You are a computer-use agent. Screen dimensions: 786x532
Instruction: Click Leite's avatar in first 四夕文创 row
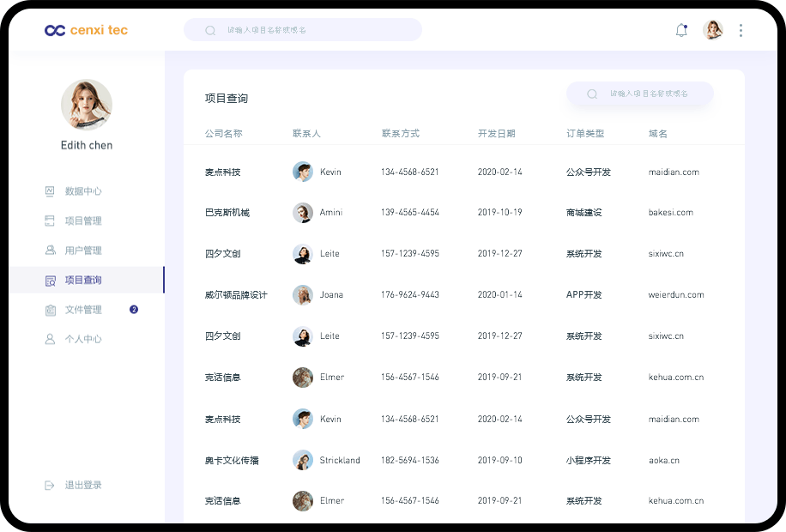[x=303, y=254]
